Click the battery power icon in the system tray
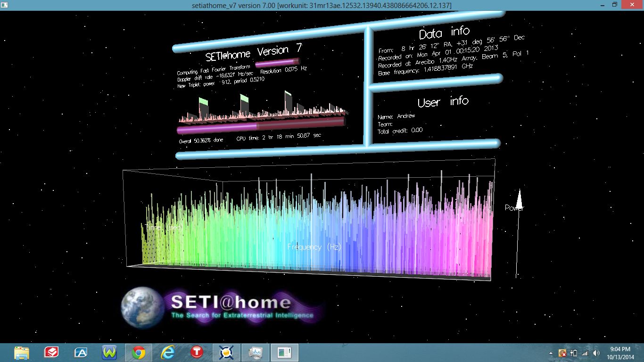Viewport: 644px width, 362px height. tap(573, 353)
